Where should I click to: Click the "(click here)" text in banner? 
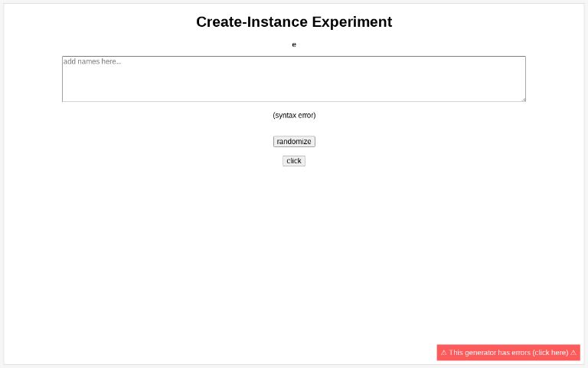point(550,353)
